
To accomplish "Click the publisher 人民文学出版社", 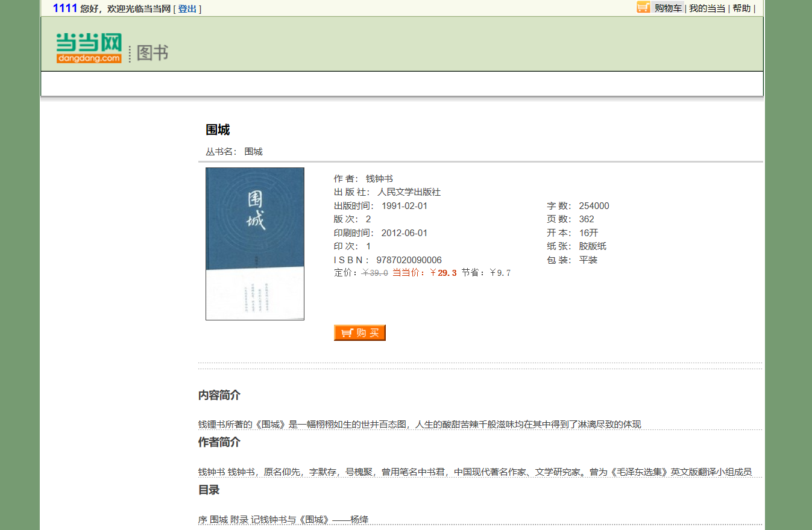I will click(x=409, y=192).
